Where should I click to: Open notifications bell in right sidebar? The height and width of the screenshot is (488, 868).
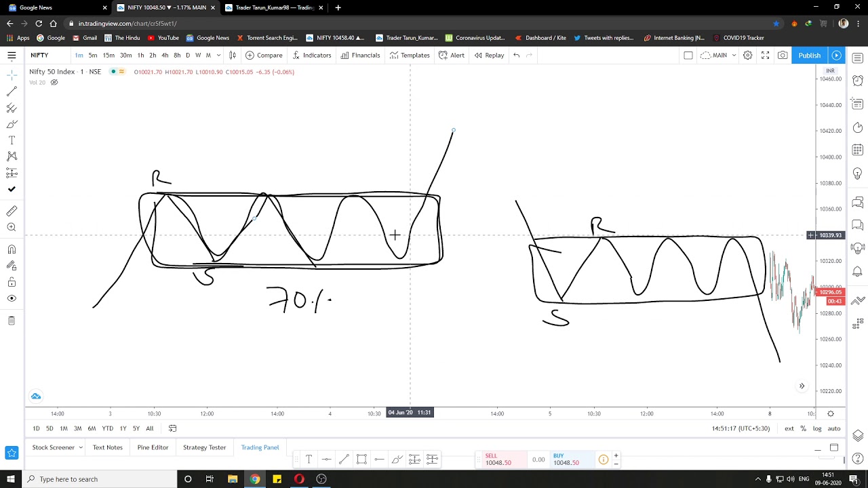point(858,272)
